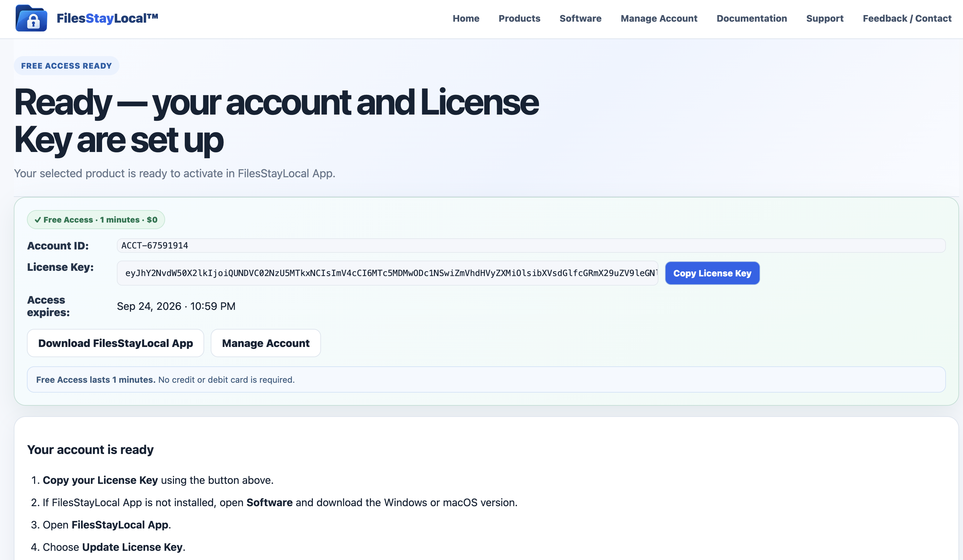
Task: Click the FilesStayLocal lock folder logo
Action: pyautogui.click(x=31, y=18)
